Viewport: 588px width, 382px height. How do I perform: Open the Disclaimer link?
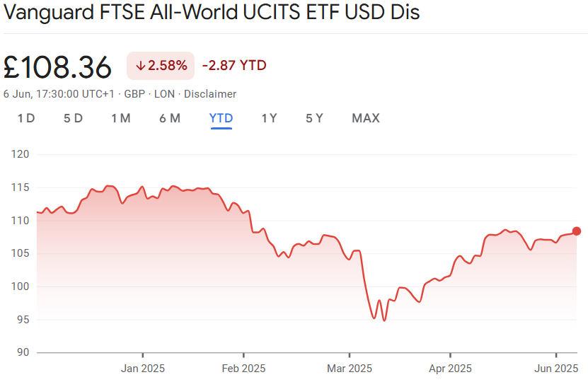point(210,94)
